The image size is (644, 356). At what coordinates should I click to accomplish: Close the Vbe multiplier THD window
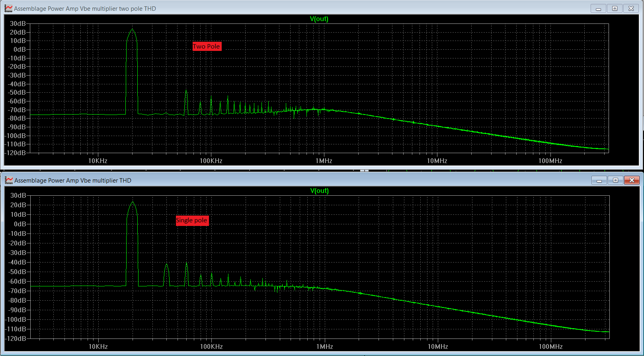(x=632, y=180)
